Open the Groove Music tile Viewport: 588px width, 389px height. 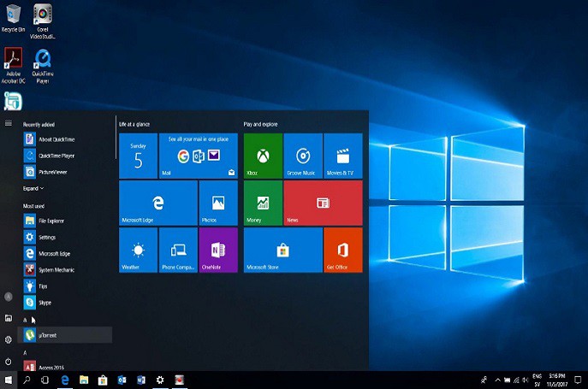tap(303, 156)
